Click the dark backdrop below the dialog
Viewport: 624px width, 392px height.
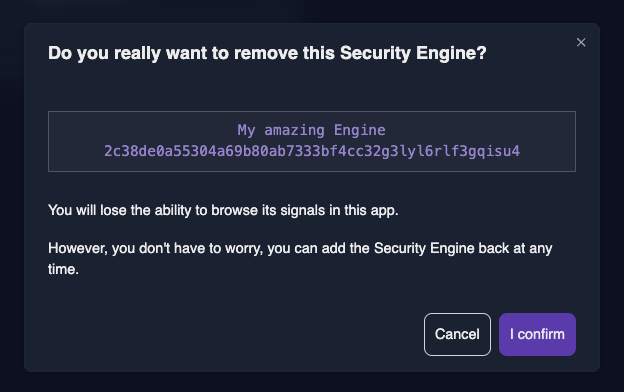click(x=312, y=382)
